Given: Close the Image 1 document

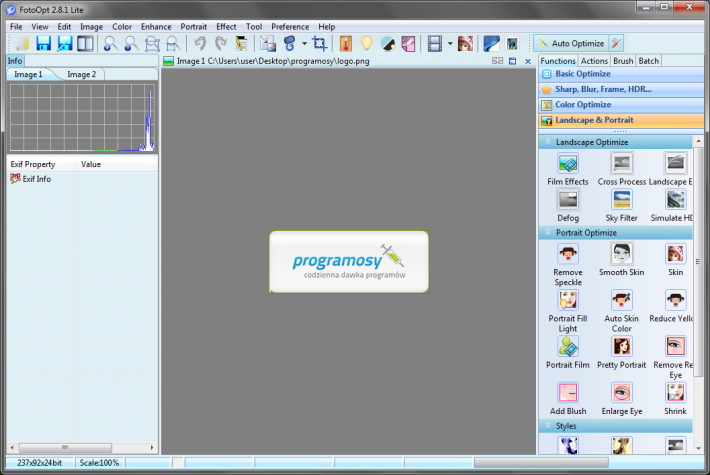Looking at the screenshot, I should point(528,61).
